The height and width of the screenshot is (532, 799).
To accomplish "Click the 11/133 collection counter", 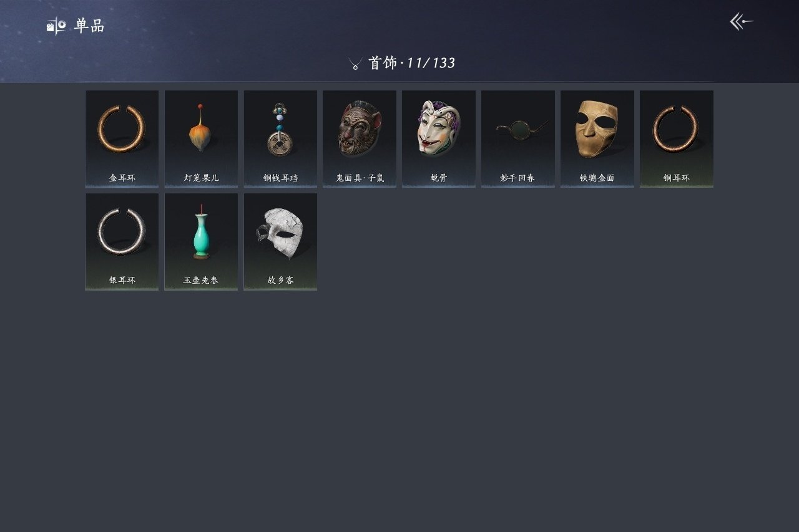I will click(431, 63).
